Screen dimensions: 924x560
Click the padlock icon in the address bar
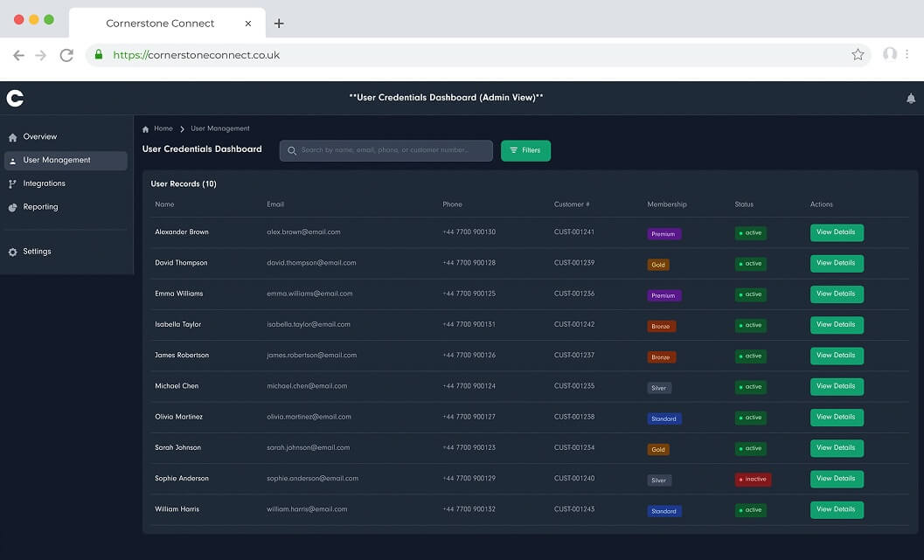tap(97, 54)
